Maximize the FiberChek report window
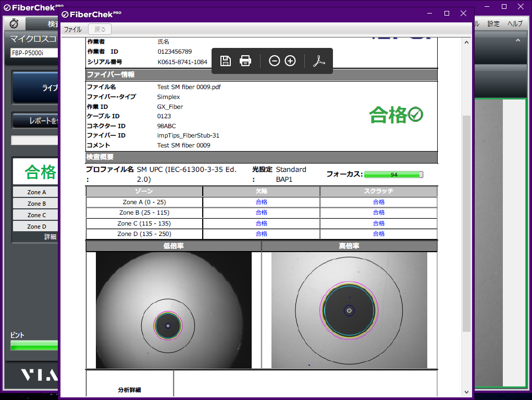This screenshot has width=532, height=400. [x=447, y=13]
